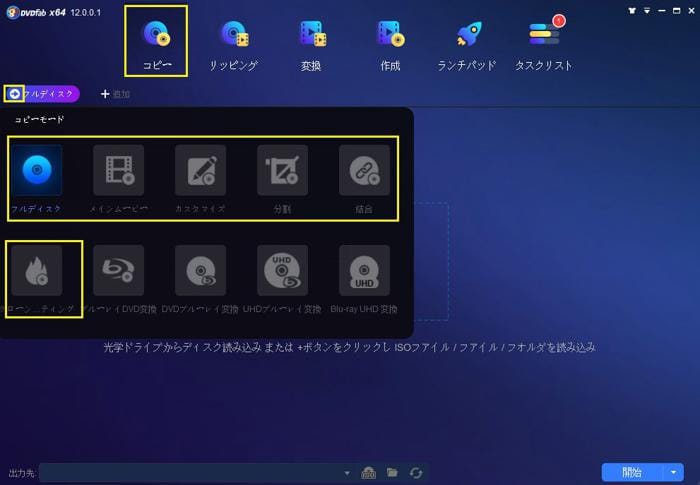Image resolution: width=700 pixels, height=485 pixels.
Task: Select the フルディスク copy mode icon
Action: pyautogui.click(x=37, y=171)
